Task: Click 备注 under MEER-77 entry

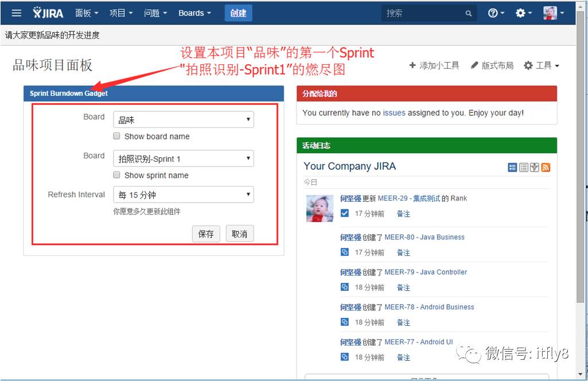Action: tap(403, 357)
